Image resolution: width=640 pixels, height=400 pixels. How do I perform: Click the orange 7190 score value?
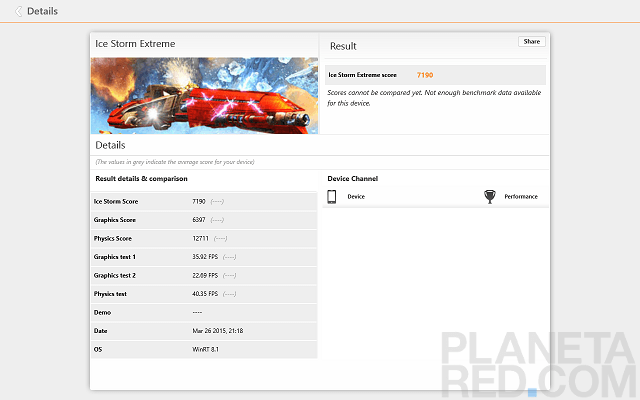[x=425, y=75]
